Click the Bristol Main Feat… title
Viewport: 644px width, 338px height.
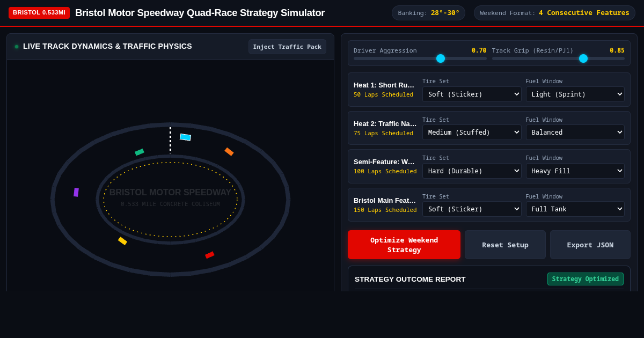click(384, 200)
